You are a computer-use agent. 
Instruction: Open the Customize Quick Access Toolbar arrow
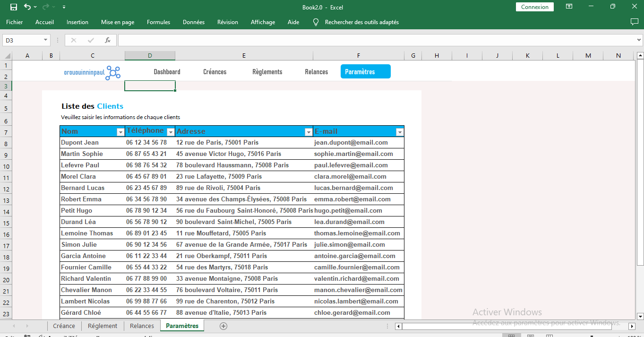click(64, 7)
